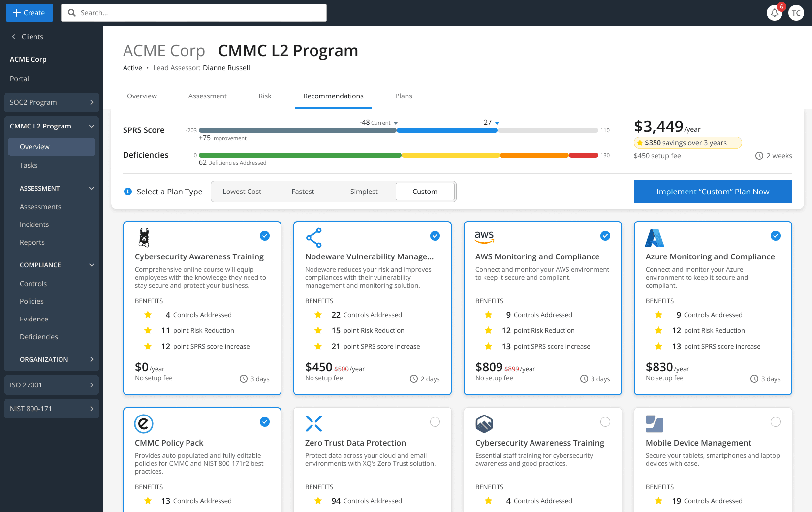The width and height of the screenshot is (812, 512).
Task: Click the clock icon beside 2 days on Nodeware card
Action: (414, 379)
